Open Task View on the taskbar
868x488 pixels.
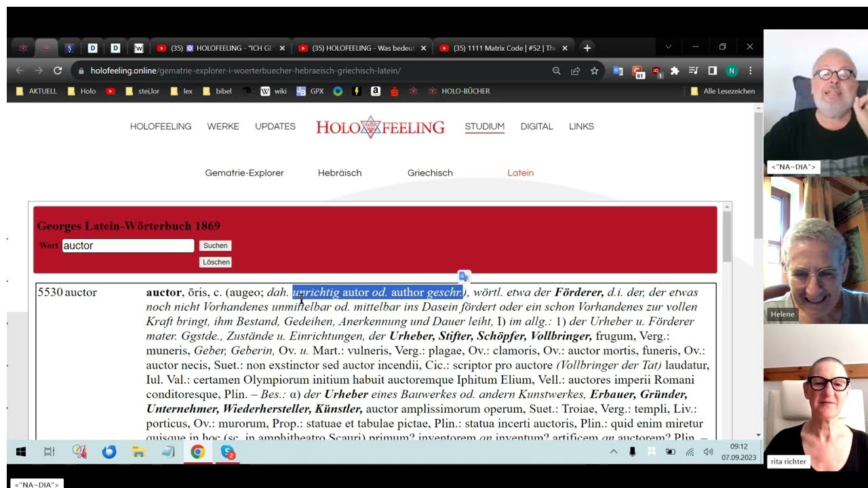49,451
